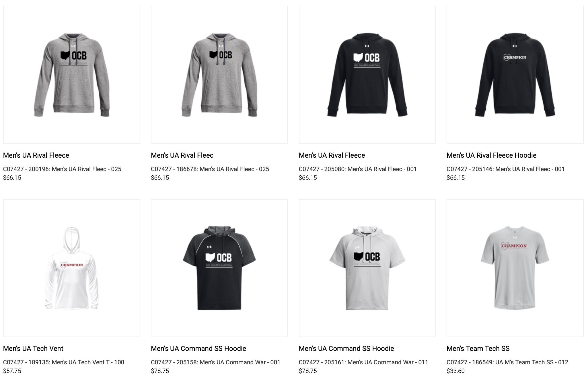The width and height of the screenshot is (588, 391).
Task: Click the $33.60 price of Team Tech SS
Action: click(455, 371)
